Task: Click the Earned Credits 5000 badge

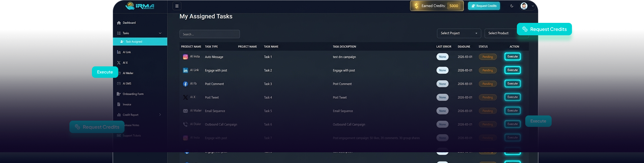Action: pyautogui.click(x=436, y=6)
